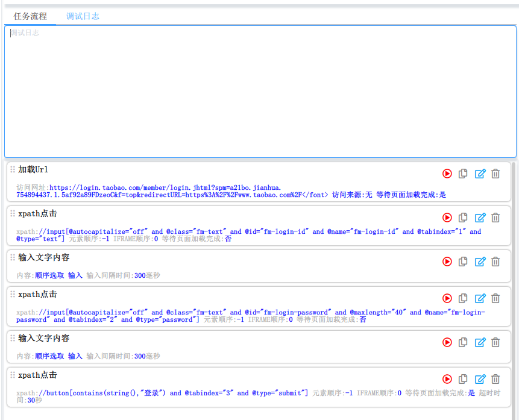Click the login.taobao.com URL text
The width and height of the screenshot is (519, 420).
point(172,191)
